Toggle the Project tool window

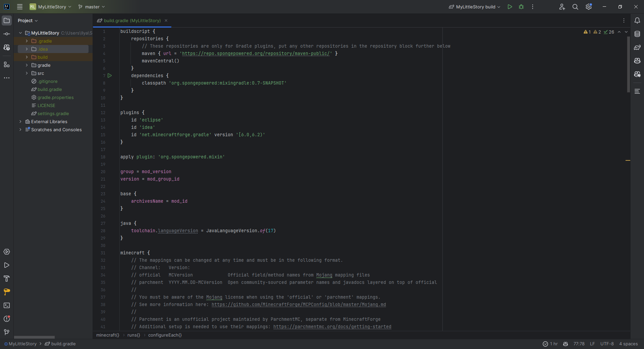[x=7, y=20]
